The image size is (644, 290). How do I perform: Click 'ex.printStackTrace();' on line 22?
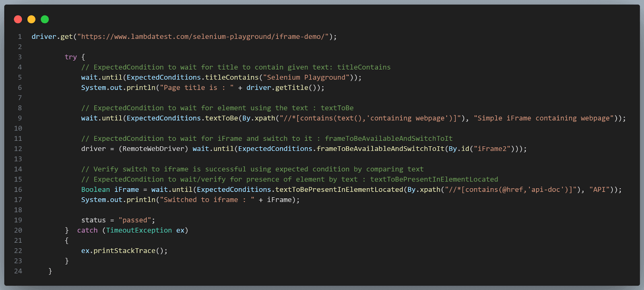(x=124, y=251)
